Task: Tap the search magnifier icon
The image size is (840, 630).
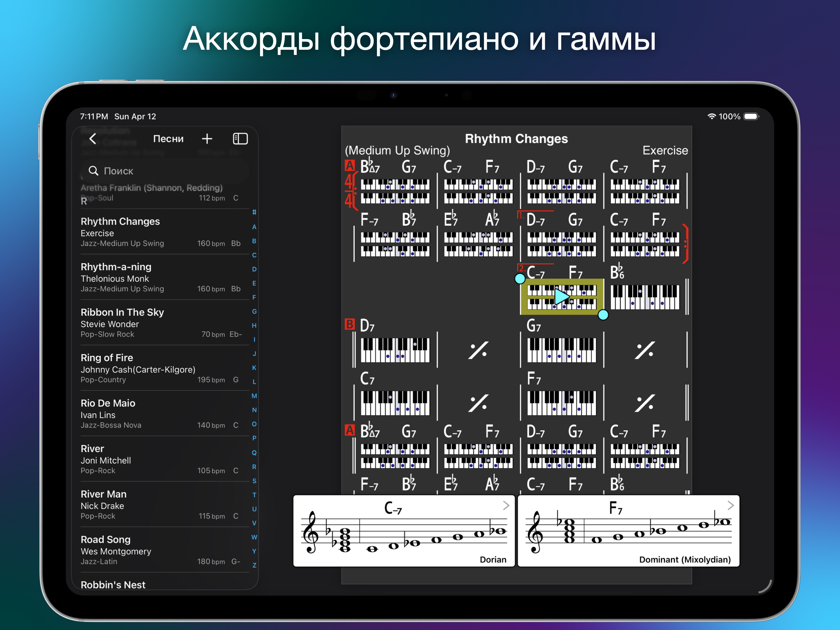Action: [x=94, y=171]
